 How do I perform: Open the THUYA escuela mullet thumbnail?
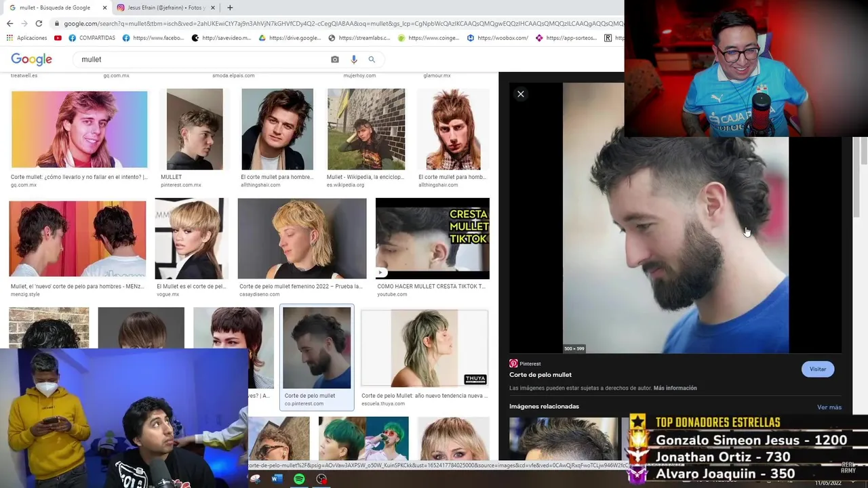pyautogui.click(x=425, y=348)
